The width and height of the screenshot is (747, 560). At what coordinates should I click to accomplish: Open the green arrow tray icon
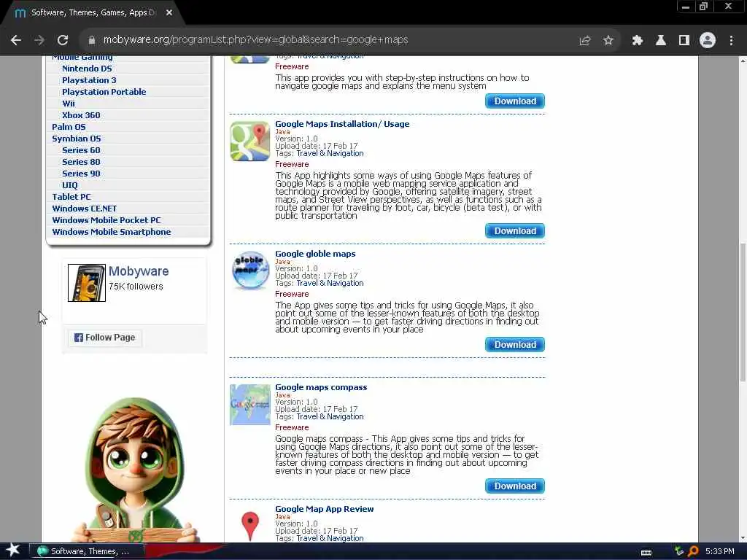click(x=679, y=551)
